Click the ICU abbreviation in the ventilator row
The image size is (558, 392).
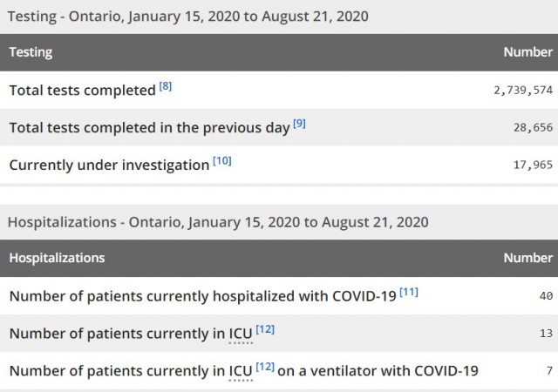[x=239, y=370]
